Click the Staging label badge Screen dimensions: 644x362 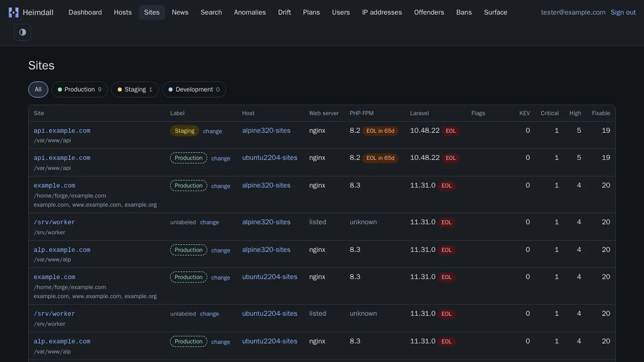point(185,131)
